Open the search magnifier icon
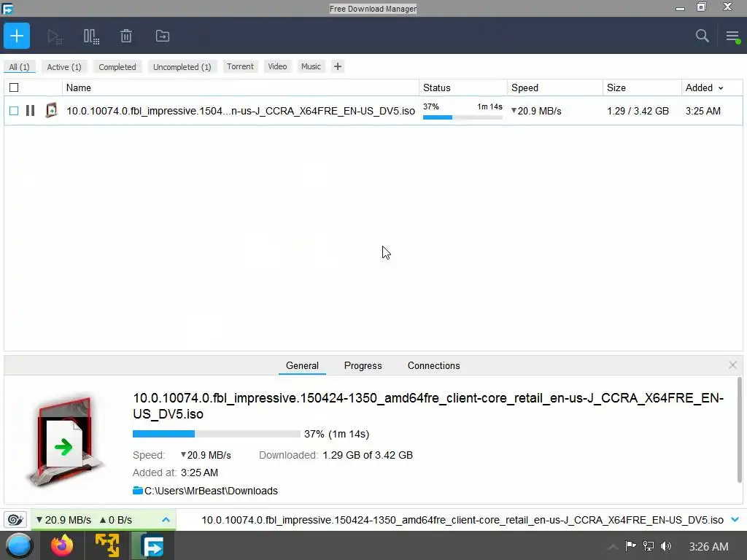The width and height of the screenshot is (747, 560). pos(702,36)
